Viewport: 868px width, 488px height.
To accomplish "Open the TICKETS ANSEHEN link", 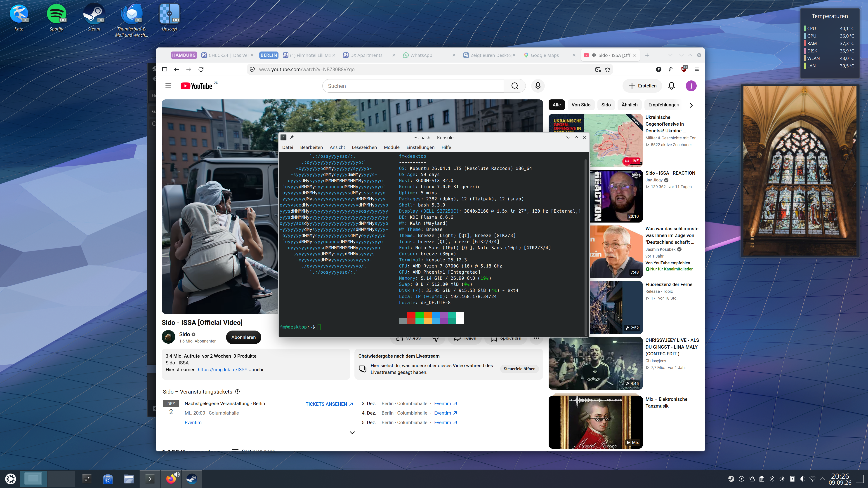I will coord(329,404).
